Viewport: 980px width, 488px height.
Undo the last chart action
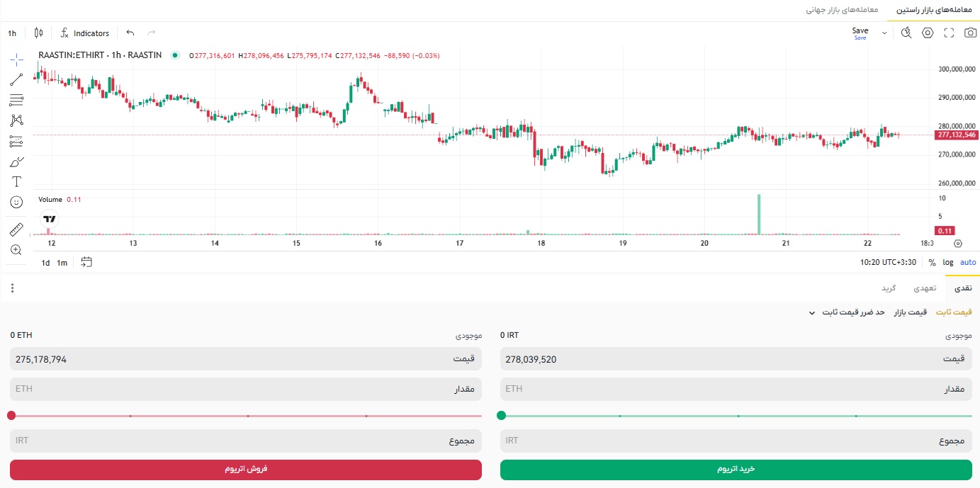click(130, 33)
